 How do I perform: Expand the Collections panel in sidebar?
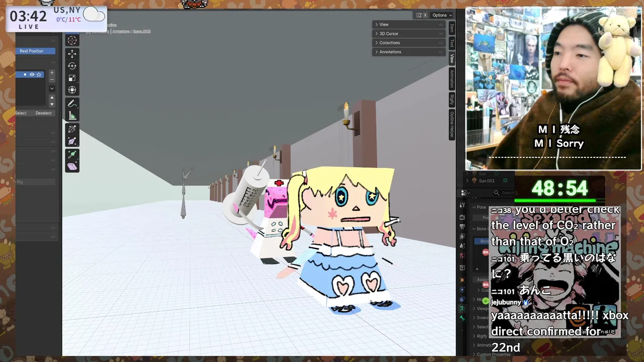point(409,43)
